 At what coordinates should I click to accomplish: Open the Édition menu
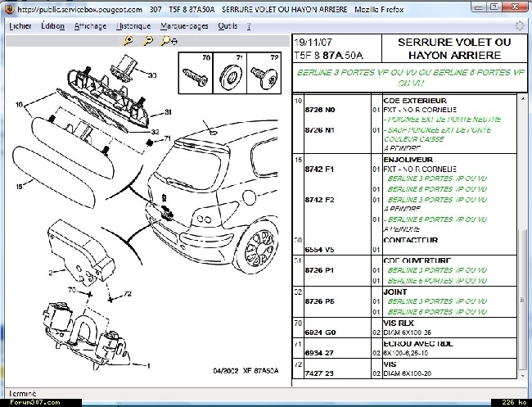click(x=52, y=26)
